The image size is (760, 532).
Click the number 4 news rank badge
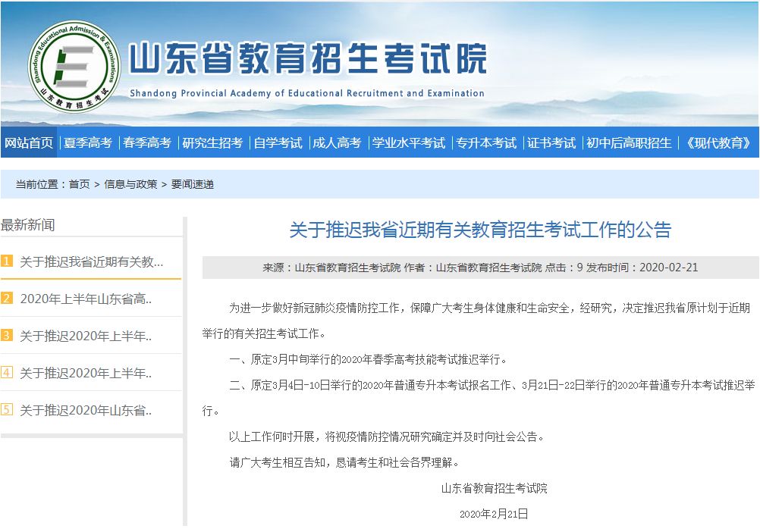pos(7,373)
